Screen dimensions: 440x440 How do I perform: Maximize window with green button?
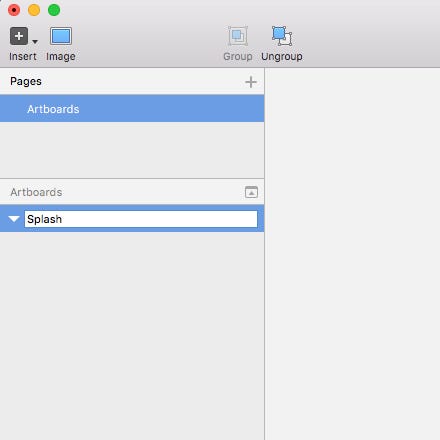pyautogui.click(x=54, y=10)
